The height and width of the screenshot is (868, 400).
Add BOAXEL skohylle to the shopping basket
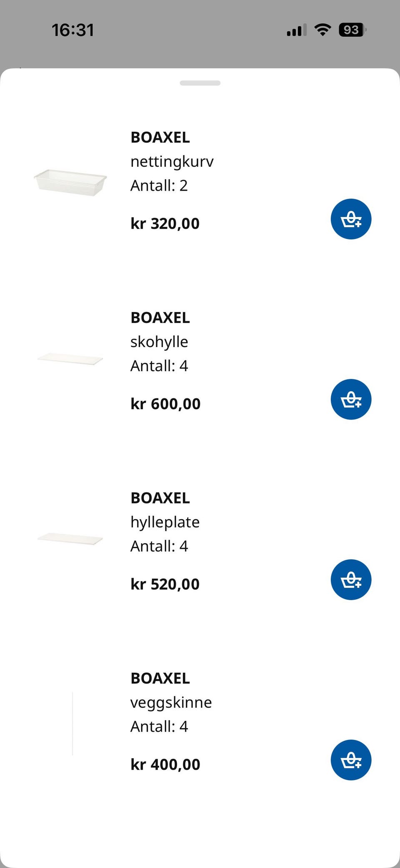coord(351,399)
